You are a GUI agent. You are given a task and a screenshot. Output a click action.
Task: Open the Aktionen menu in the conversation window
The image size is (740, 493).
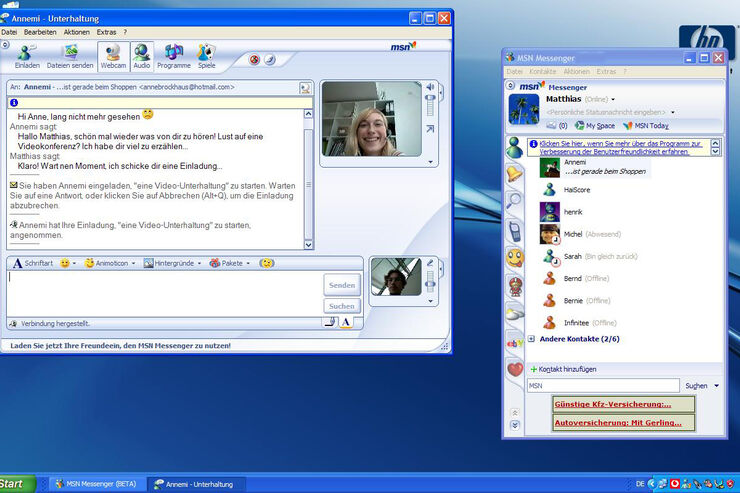point(76,32)
